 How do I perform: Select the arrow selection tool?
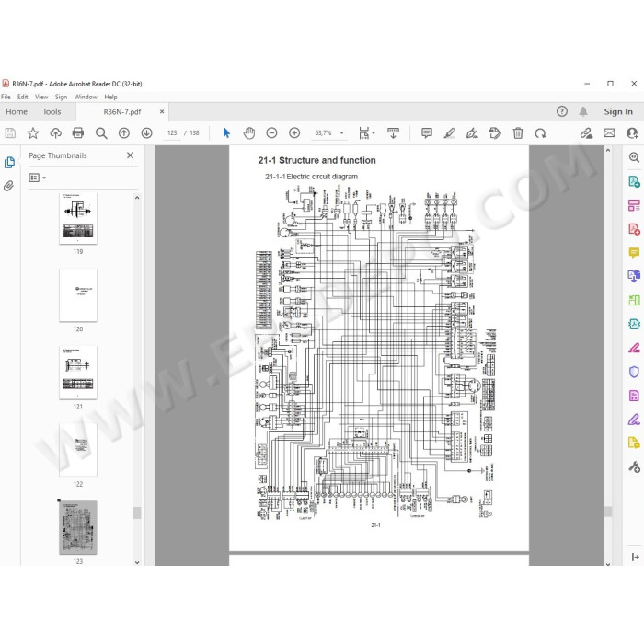226,133
